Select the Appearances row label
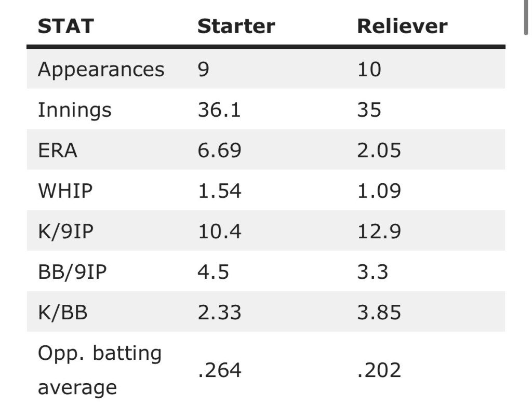Viewport: 532px width, 418px height. point(101,69)
